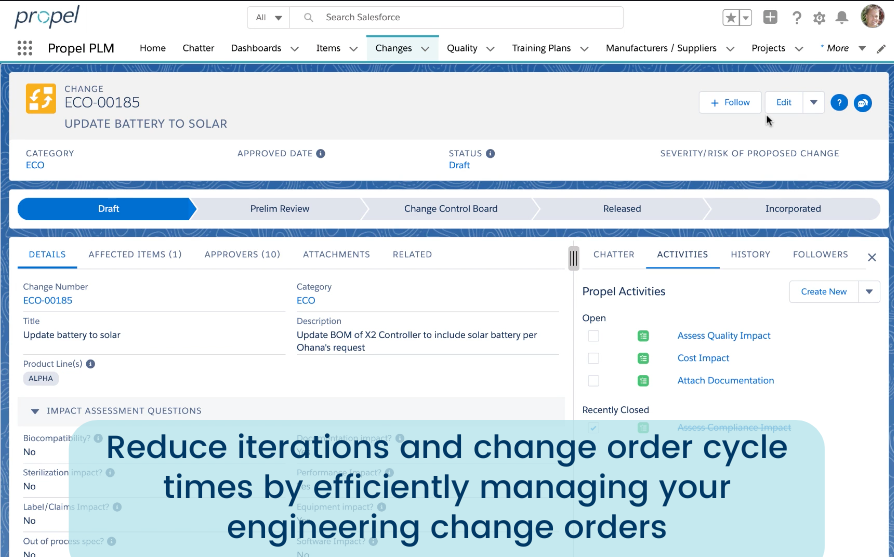The image size is (894, 557).
Task: Collapse the Impact Assessment Questions section
Action: [x=35, y=411]
